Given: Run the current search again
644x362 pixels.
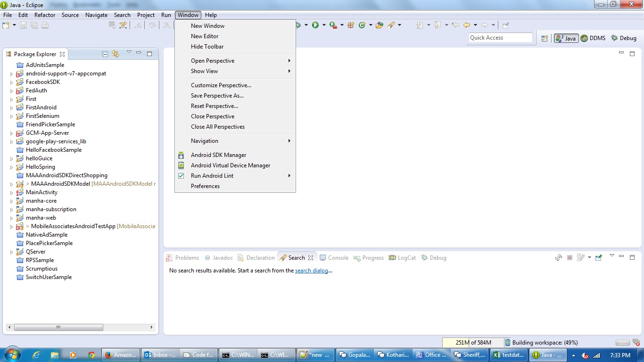Looking at the screenshot, I should pyautogui.click(x=558, y=257).
